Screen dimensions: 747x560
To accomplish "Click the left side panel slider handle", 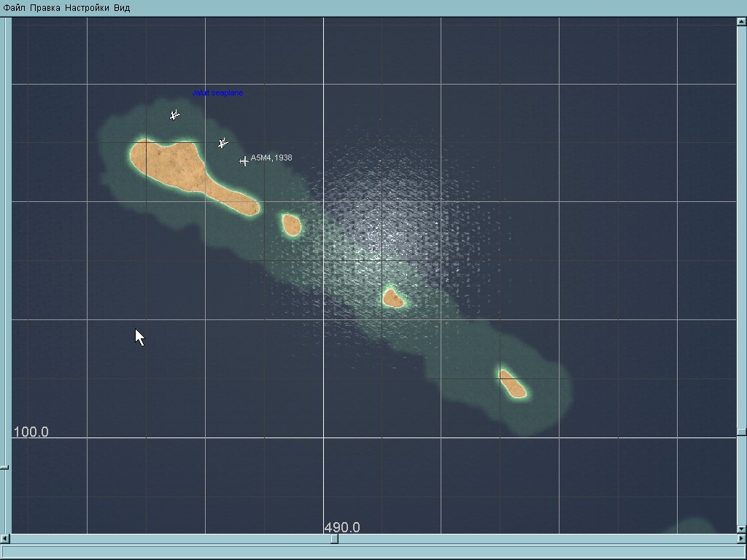I will click(4, 467).
